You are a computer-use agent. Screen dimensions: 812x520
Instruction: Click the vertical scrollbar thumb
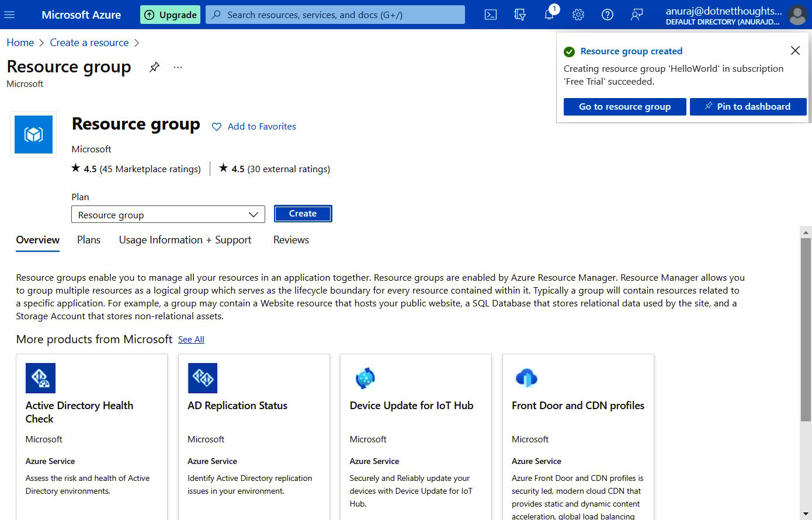[x=806, y=329]
